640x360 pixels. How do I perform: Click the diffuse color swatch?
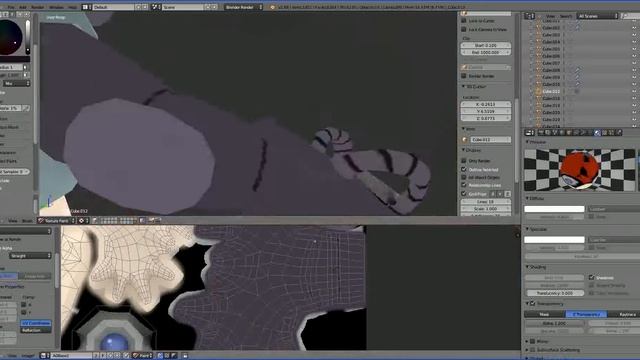(554, 209)
